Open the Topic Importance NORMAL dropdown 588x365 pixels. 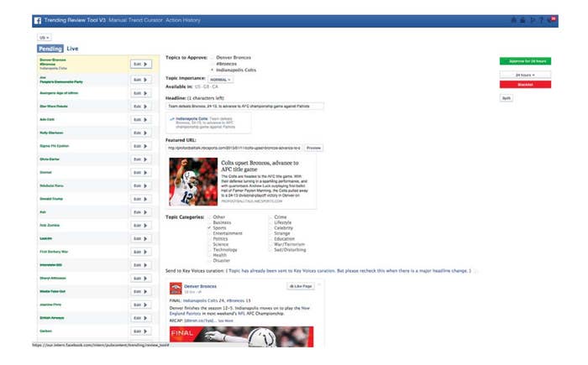(220, 80)
